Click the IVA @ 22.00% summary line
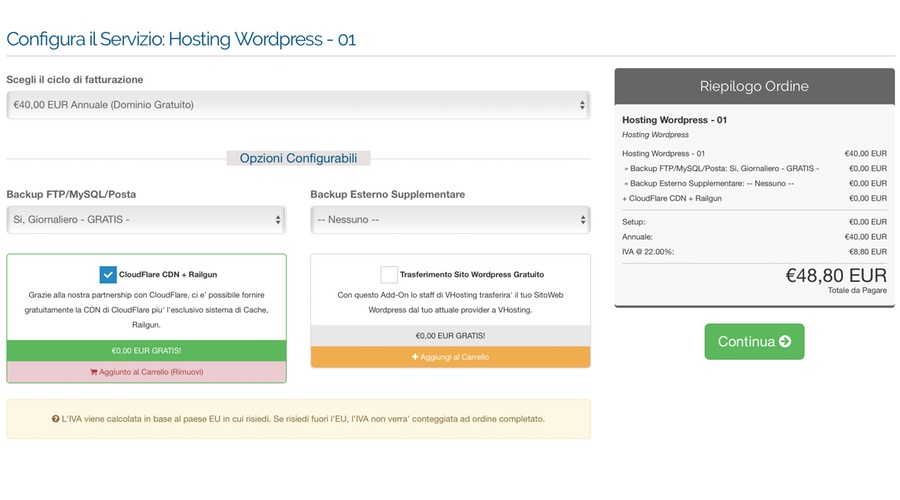Viewport: 900px width, 500px height. coord(754,251)
